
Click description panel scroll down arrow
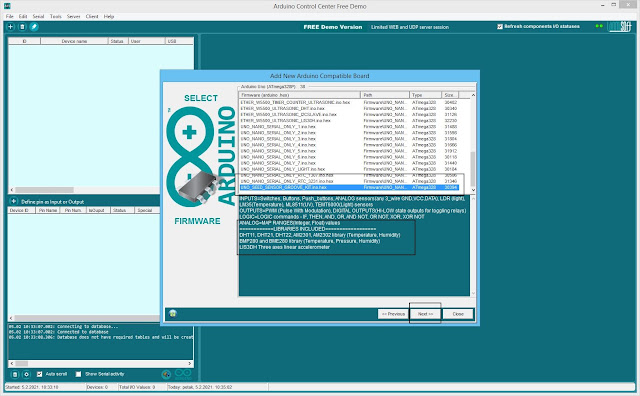click(473, 293)
